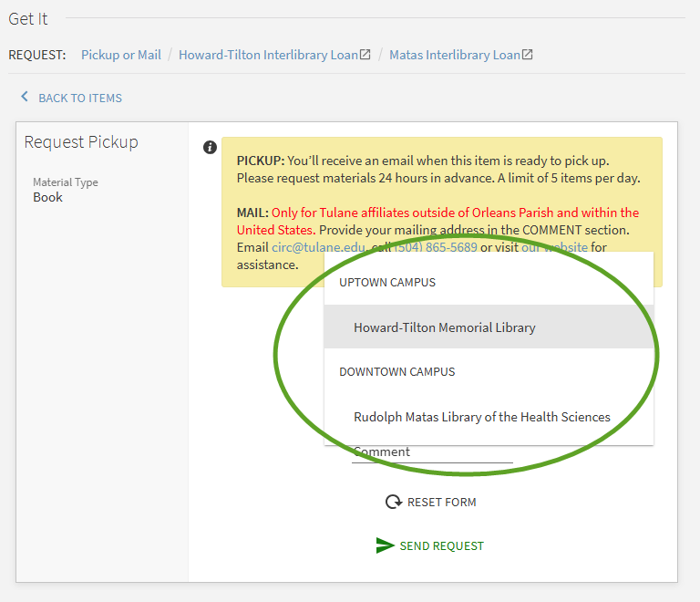Click the Uptown Campus group header
This screenshot has width=700, height=602.
[x=387, y=283]
